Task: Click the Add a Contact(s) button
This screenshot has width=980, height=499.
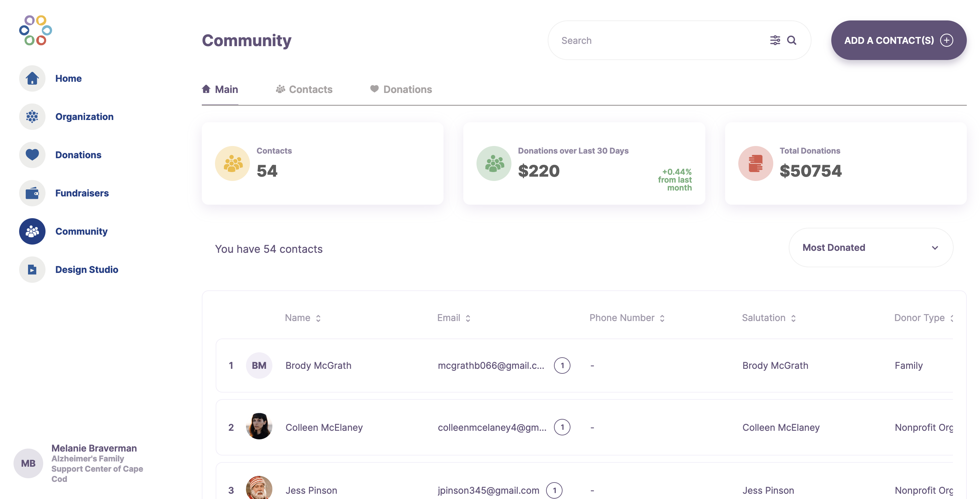Action: click(898, 40)
